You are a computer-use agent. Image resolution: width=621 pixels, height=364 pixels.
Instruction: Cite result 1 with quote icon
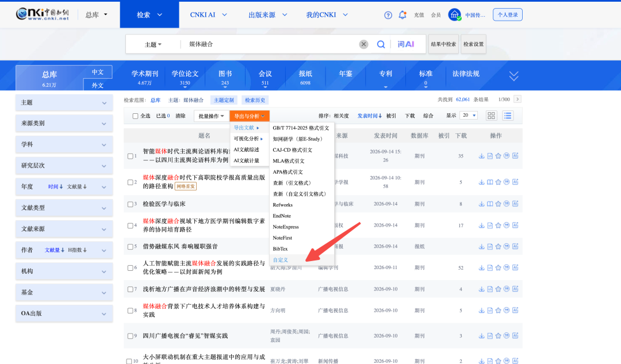coord(507,156)
